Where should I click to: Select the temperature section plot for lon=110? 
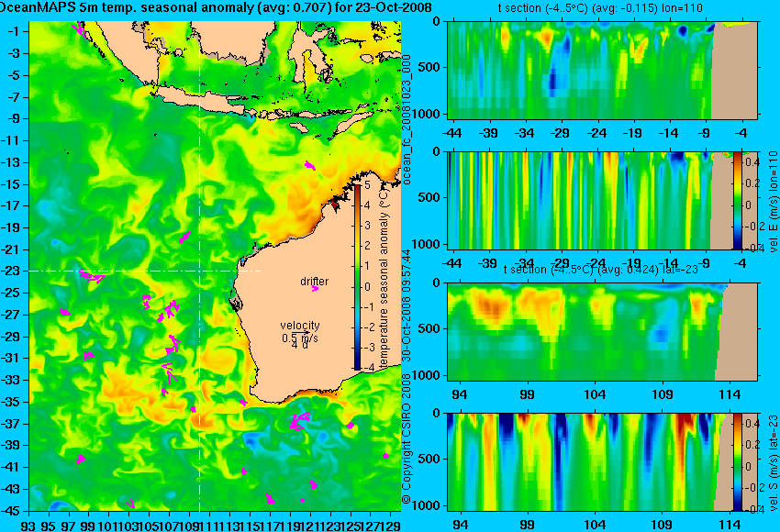pyautogui.click(x=602, y=70)
